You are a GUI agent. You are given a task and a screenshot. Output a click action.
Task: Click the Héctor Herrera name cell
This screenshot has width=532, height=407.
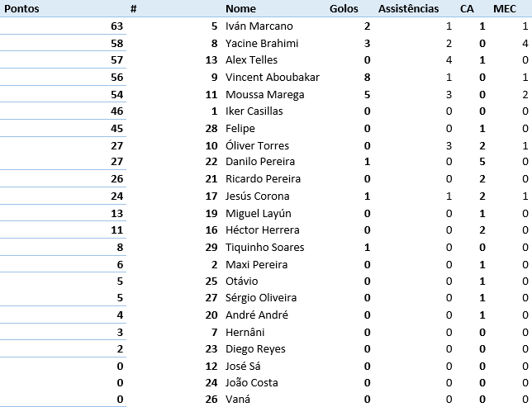click(x=263, y=230)
